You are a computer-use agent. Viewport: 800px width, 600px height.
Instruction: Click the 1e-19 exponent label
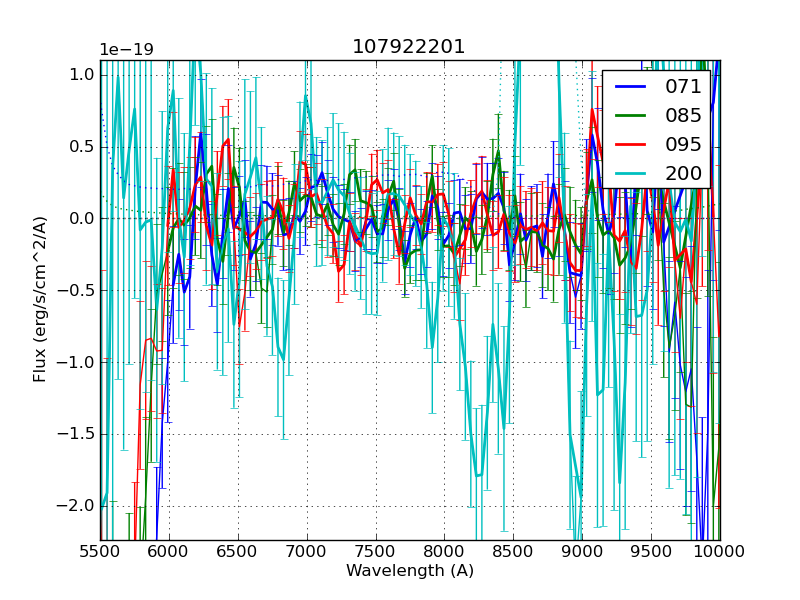point(126,50)
